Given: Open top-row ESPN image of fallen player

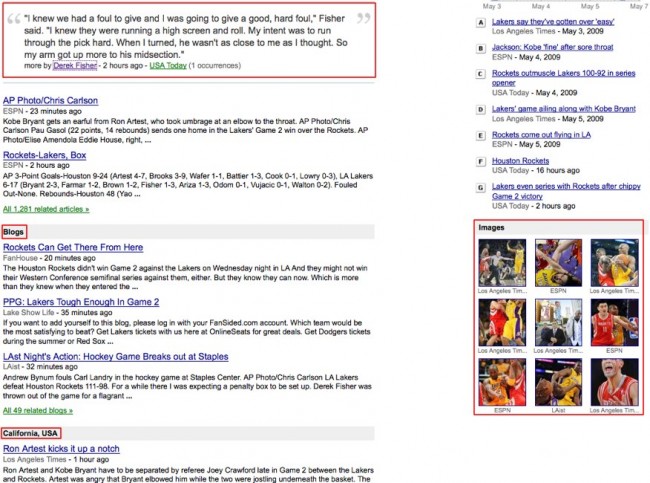Looking at the screenshot, I should 558,263.
